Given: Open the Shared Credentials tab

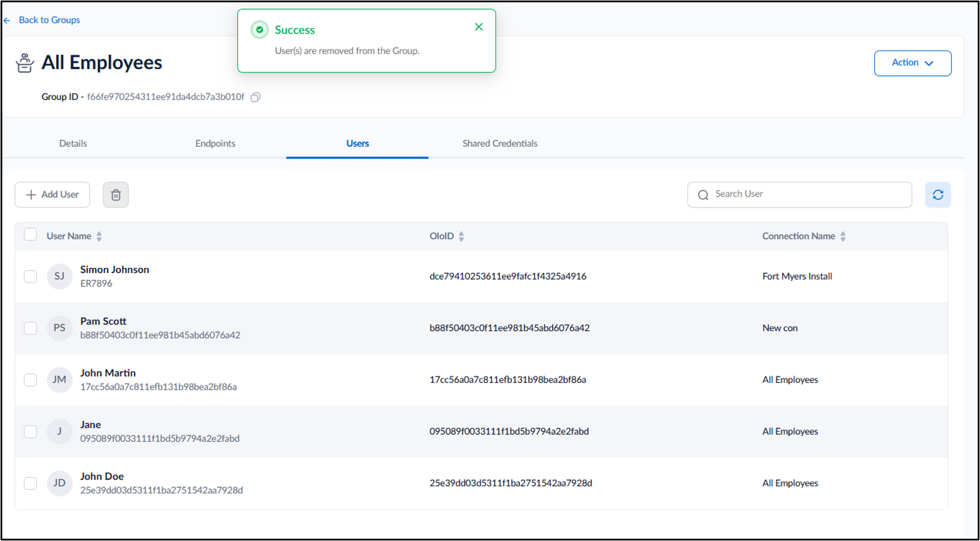Looking at the screenshot, I should pos(500,144).
